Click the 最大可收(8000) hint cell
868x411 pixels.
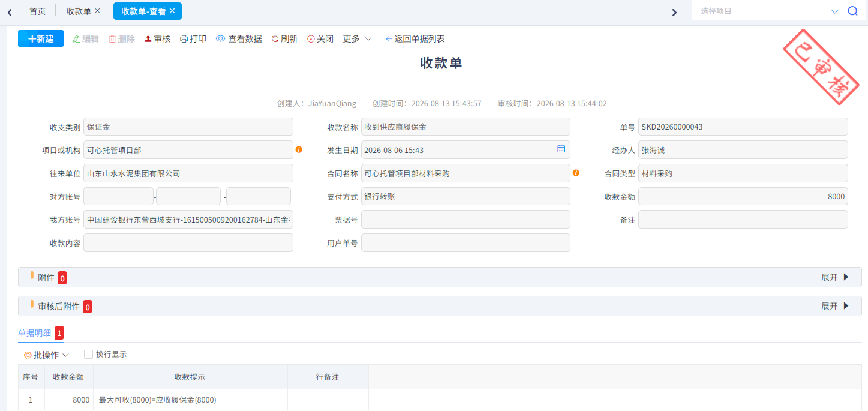[x=190, y=400]
